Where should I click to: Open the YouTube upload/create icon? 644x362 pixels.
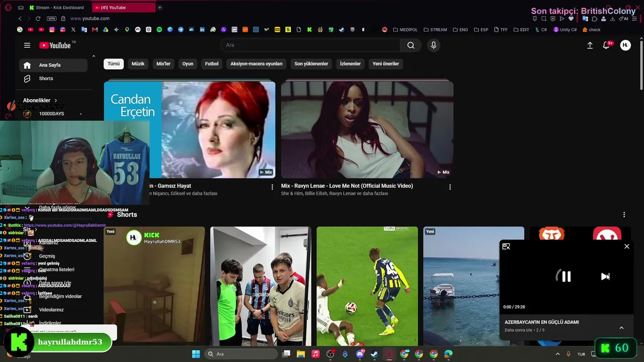point(590,45)
